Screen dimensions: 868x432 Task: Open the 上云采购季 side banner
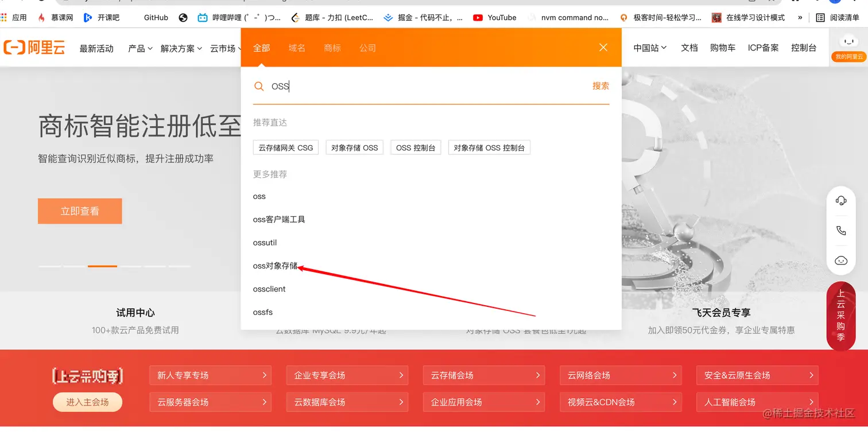pyautogui.click(x=841, y=316)
